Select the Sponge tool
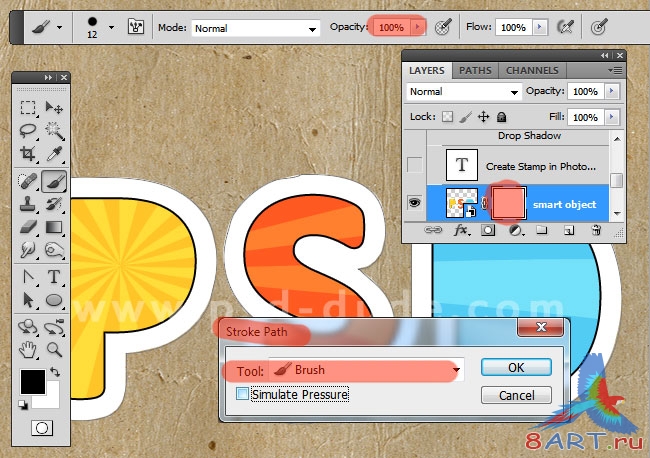 point(54,250)
